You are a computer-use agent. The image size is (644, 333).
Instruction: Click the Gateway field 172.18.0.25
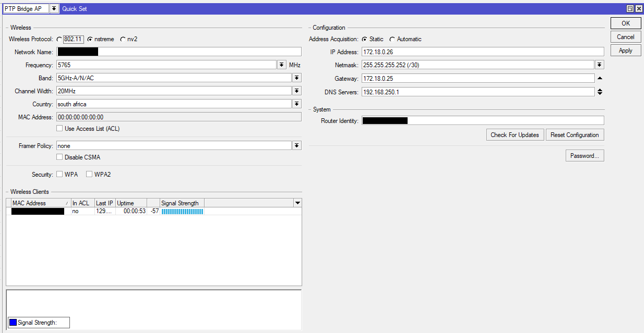point(478,78)
